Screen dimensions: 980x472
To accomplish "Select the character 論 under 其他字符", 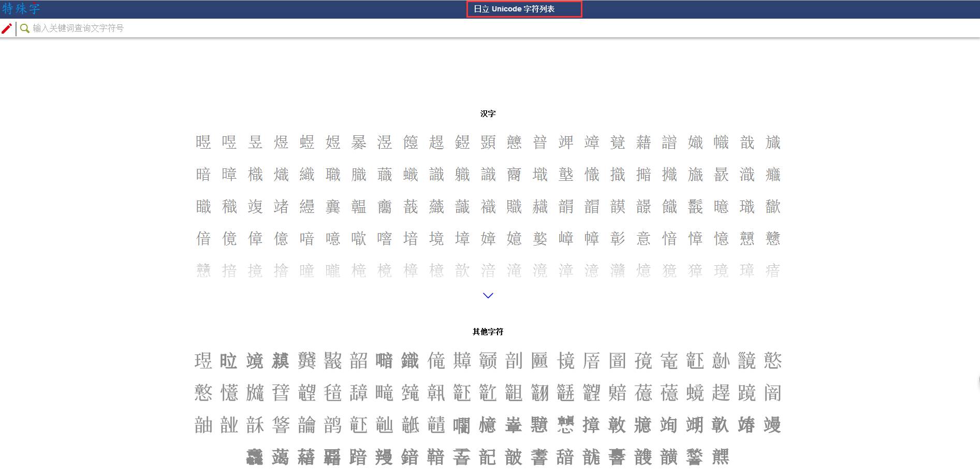I will (306, 425).
